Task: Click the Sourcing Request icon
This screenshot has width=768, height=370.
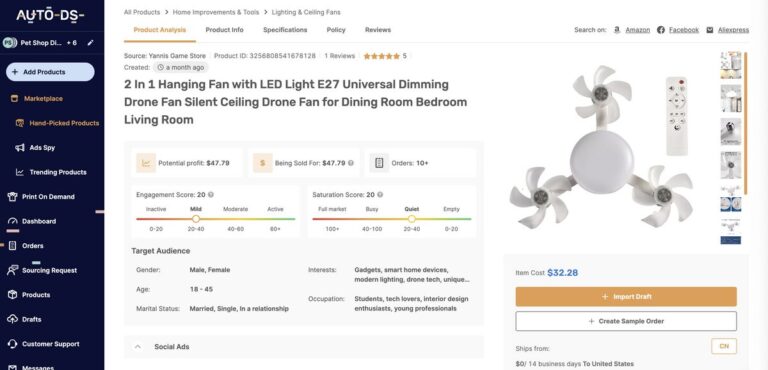Action: coord(13,270)
